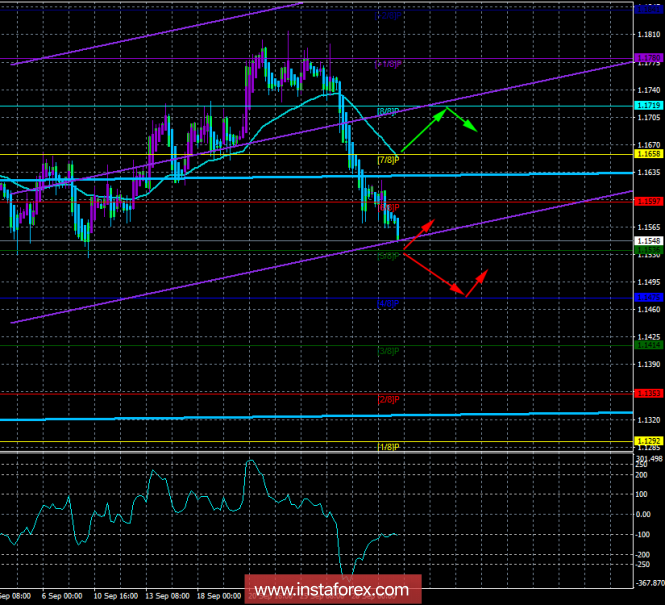Click the indicator scale value 100
This screenshot has width=665, height=605.
642,494
